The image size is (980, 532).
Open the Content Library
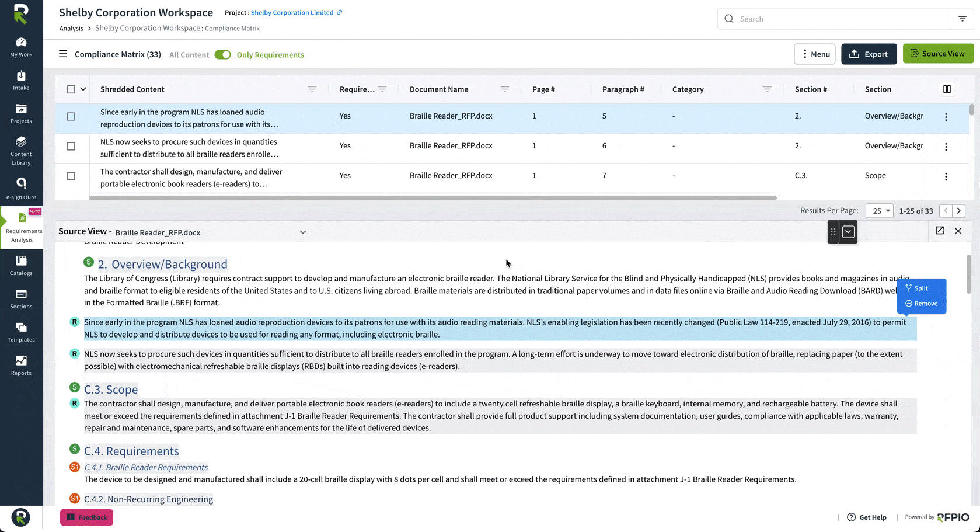pyautogui.click(x=21, y=151)
